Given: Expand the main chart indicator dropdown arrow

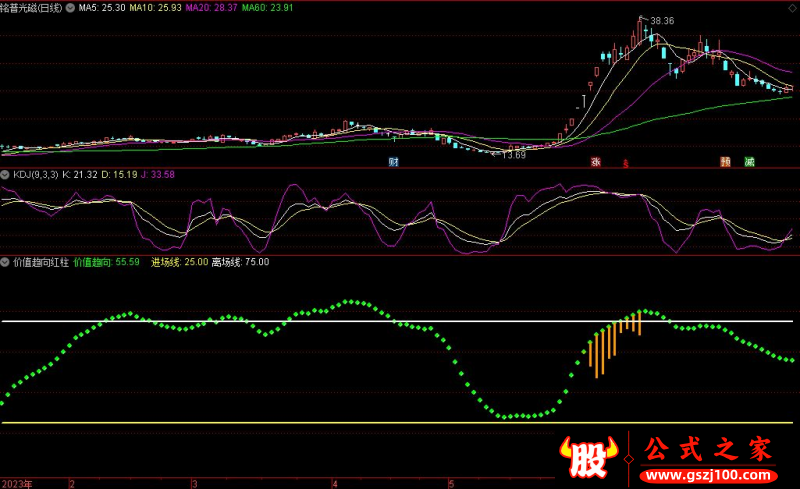Looking at the screenshot, I should click(69, 7).
